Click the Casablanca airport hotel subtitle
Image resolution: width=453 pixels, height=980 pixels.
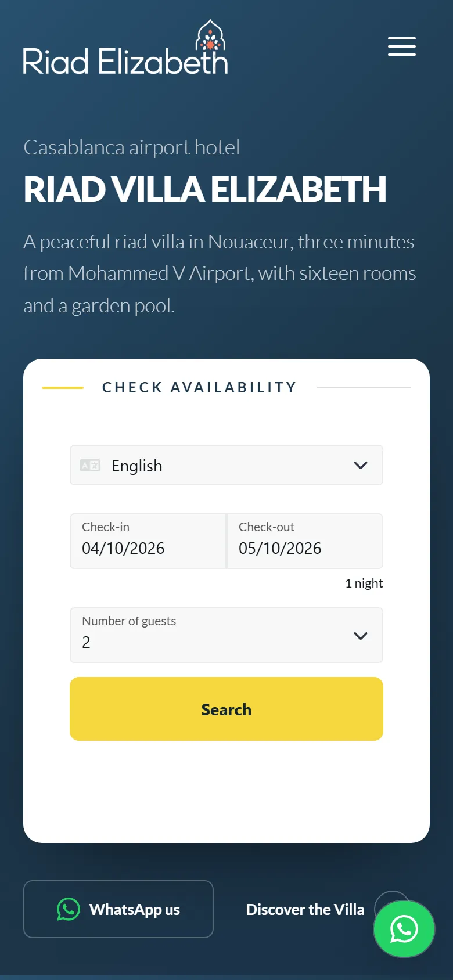[131, 147]
